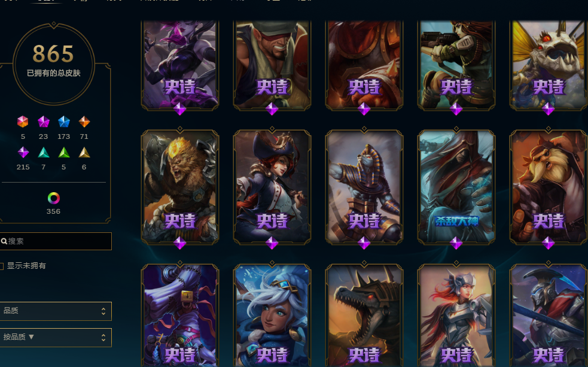Select the Mythic gem icon with 23
Screen dimensions: 588x367
[x=44, y=122]
